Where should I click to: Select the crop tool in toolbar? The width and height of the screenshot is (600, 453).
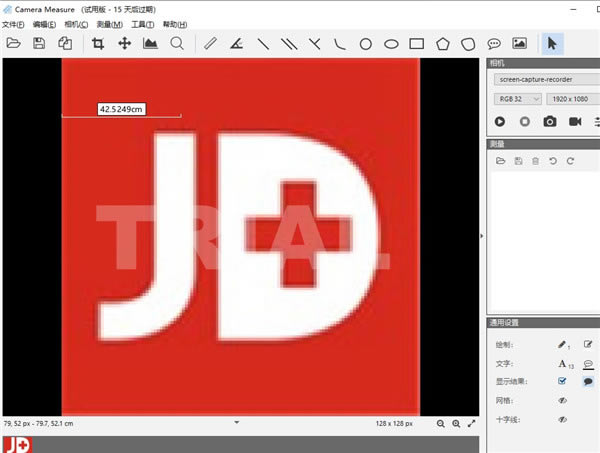coord(98,43)
